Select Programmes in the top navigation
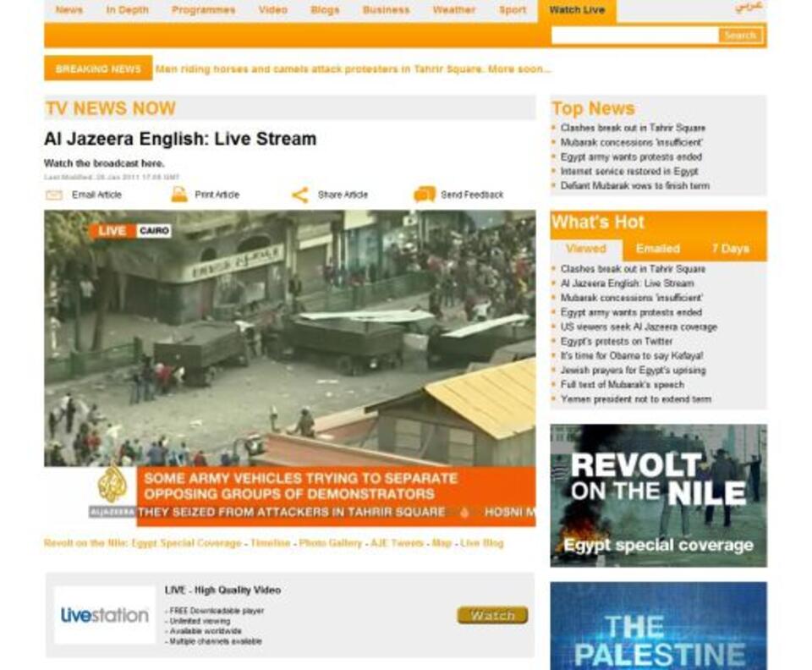The image size is (812, 670). click(x=203, y=9)
